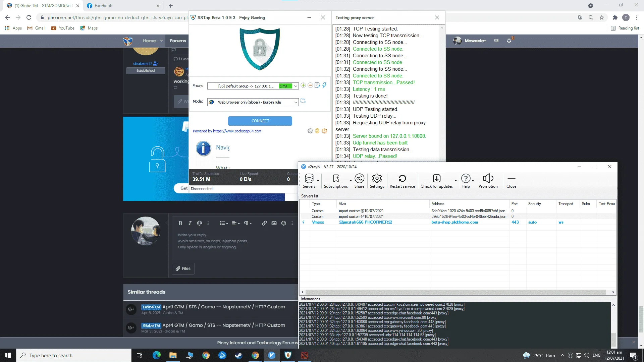Open the Gmail bookmark
Screen dimensions: 644x362
click(36, 28)
